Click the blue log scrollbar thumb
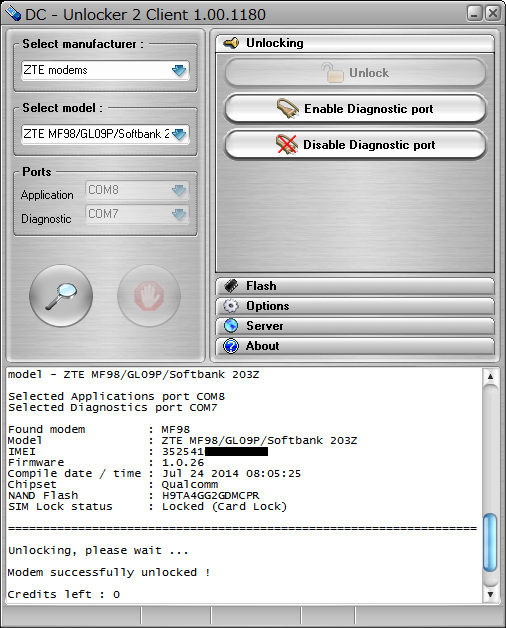This screenshot has width=506, height=628. point(490,543)
